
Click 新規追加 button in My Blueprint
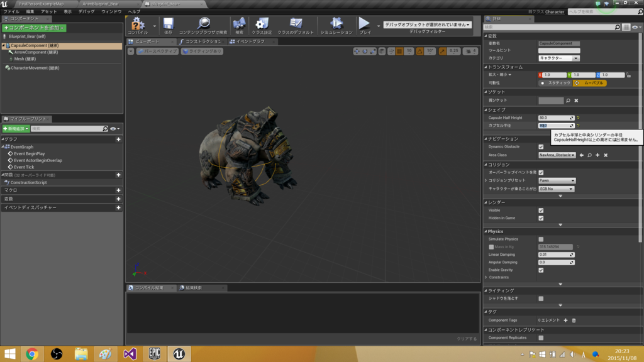point(16,128)
